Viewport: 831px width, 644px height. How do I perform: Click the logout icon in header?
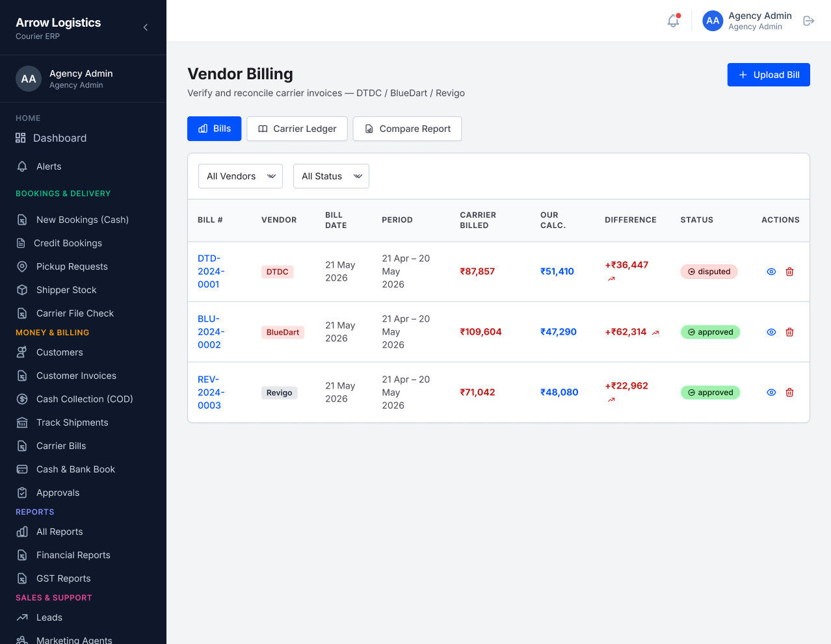click(809, 21)
